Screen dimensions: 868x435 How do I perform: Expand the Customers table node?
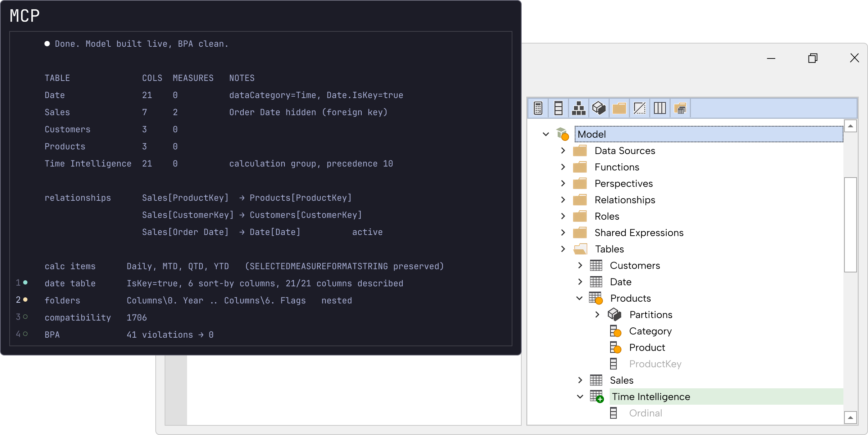pos(580,265)
